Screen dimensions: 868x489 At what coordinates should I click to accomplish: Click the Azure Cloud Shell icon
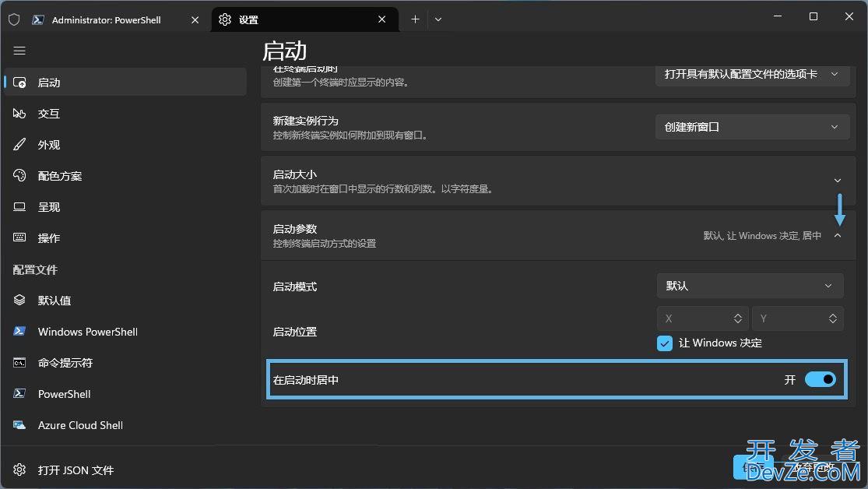point(19,424)
